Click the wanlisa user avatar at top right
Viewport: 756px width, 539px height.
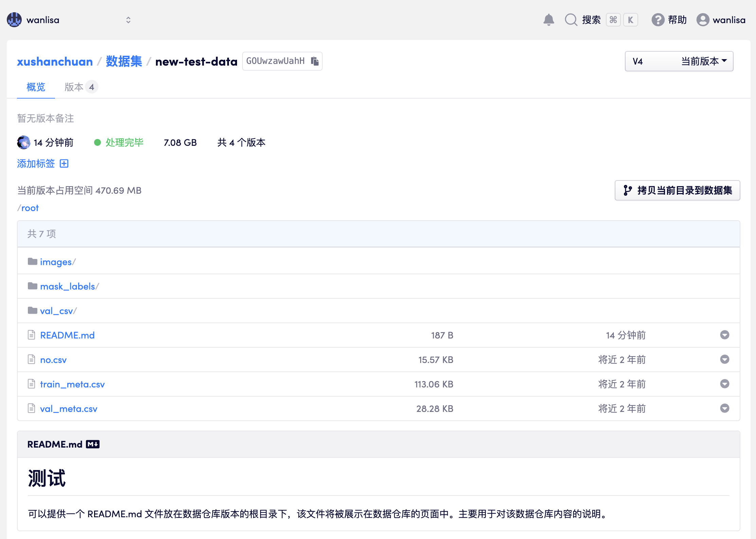tap(703, 20)
